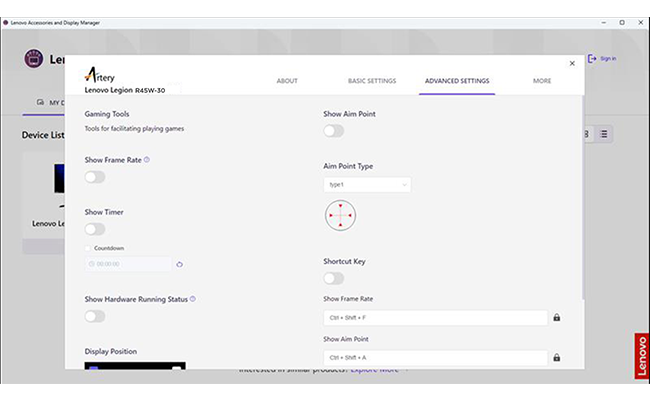The height and width of the screenshot is (400, 650).
Task: Open the ABOUT tab
Action: point(287,81)
